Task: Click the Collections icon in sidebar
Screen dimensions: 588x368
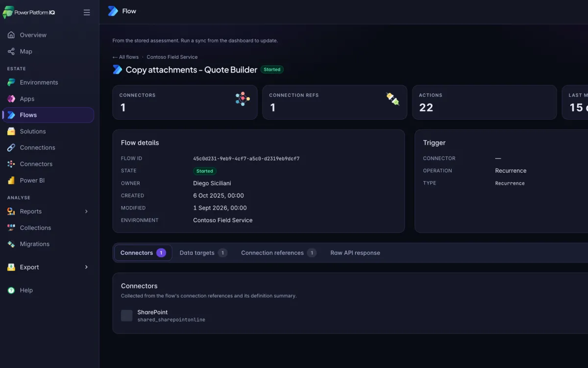Action: 11,228
